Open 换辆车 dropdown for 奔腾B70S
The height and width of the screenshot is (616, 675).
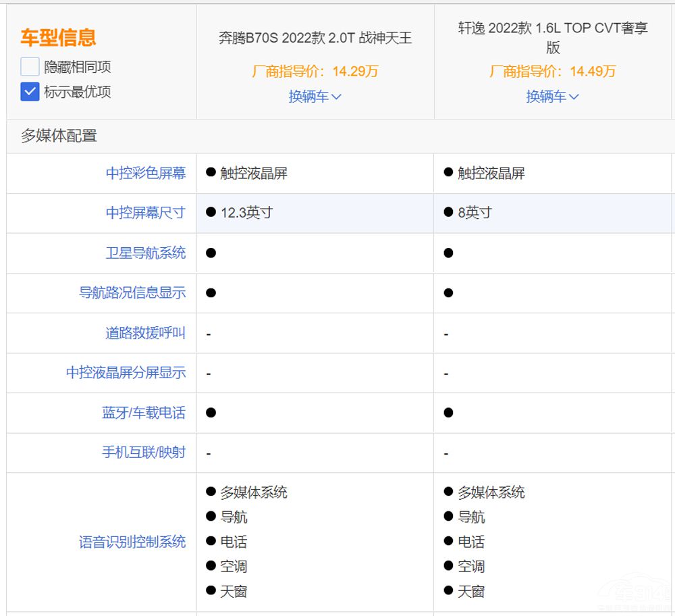(x=315, y=97)
